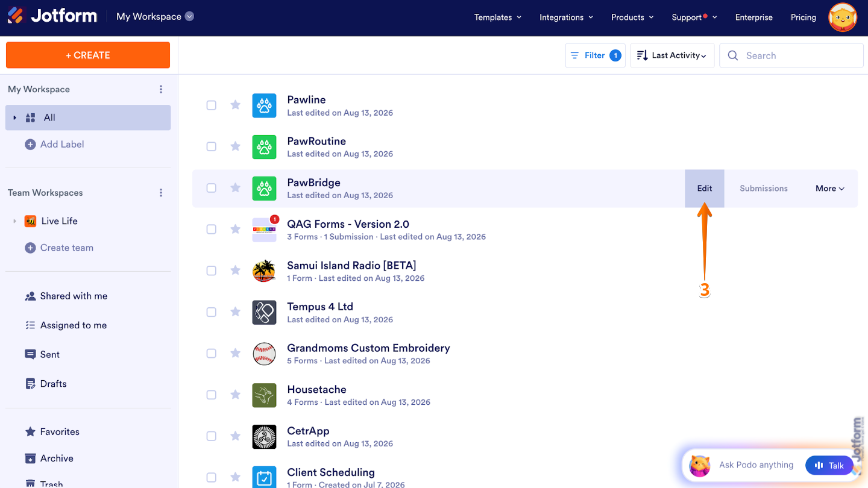Click the search magnifier icon
Viewport: 868px width, 488px height.
click(x=733, y=55)
